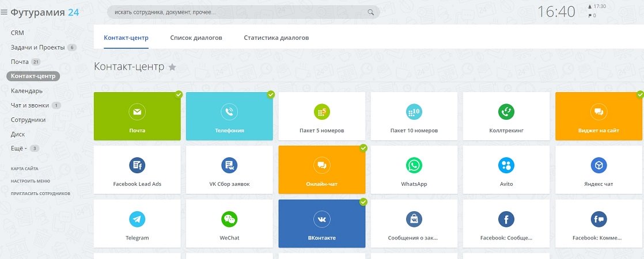Open the Коллтрекинг green phone icon
This screenshot has width=644, height=259.
pos(506,112)
